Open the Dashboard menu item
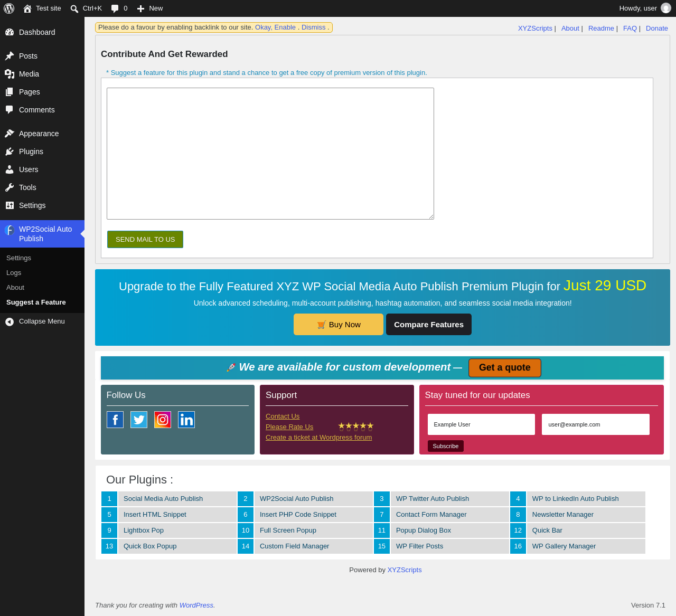The width and height of the screenshot is (676, 616). [42, 32]
